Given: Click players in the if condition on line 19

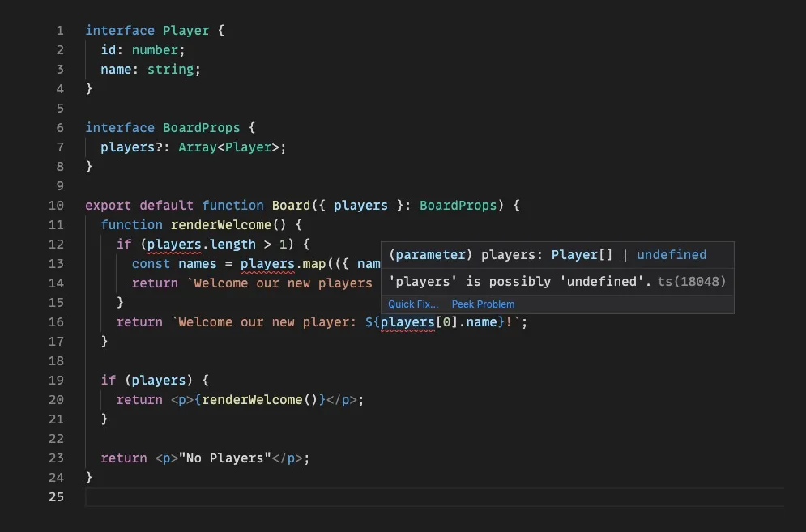Looking at the screenshot, I should click(x=158, y=380).
